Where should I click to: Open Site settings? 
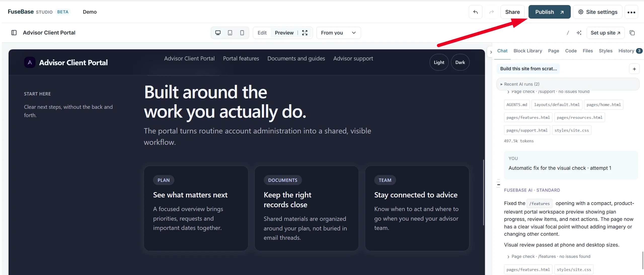[597, 12]
